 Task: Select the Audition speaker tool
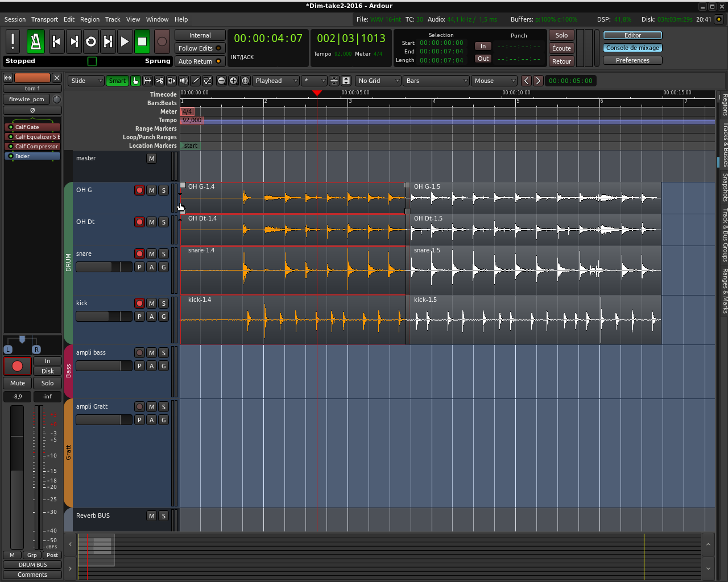pos(183,81)
